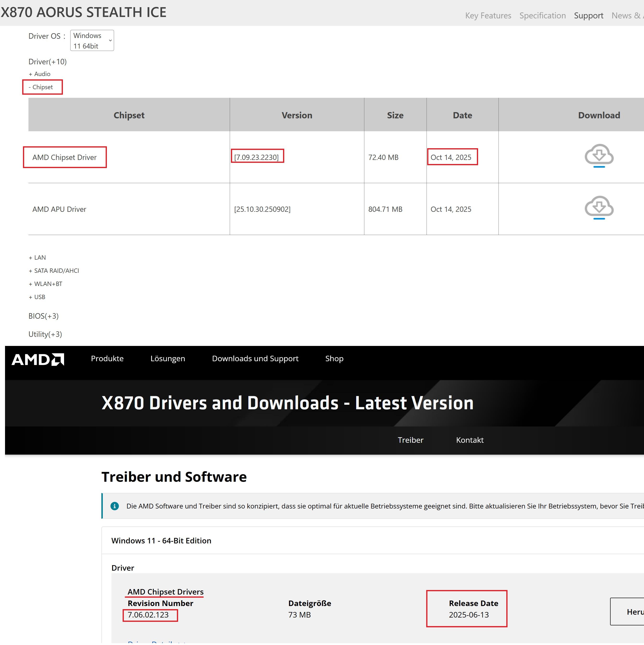The width and height of the screenshot is (644, 645).
Task: Click the Shop link in AMD navigation
Action: (334, 358)
